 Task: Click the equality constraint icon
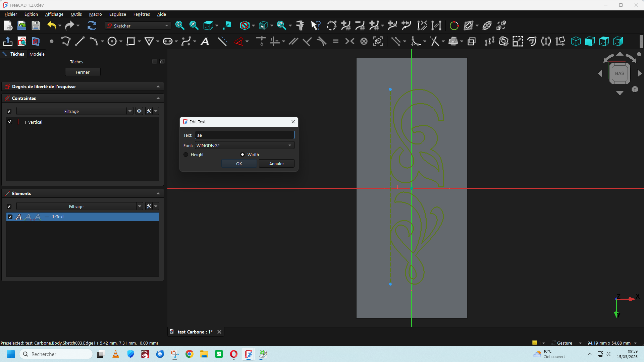click(335, 42)
